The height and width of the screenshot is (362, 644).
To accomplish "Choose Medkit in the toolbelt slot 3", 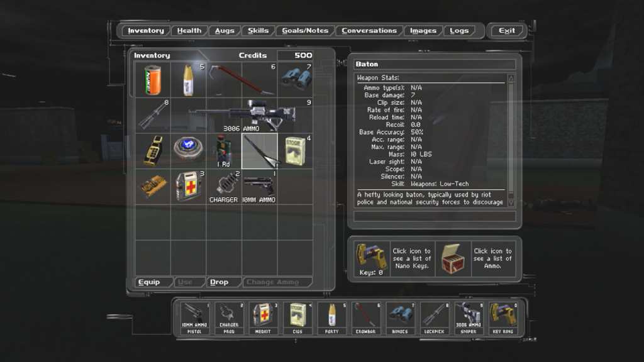I will [x=263, y=319].
